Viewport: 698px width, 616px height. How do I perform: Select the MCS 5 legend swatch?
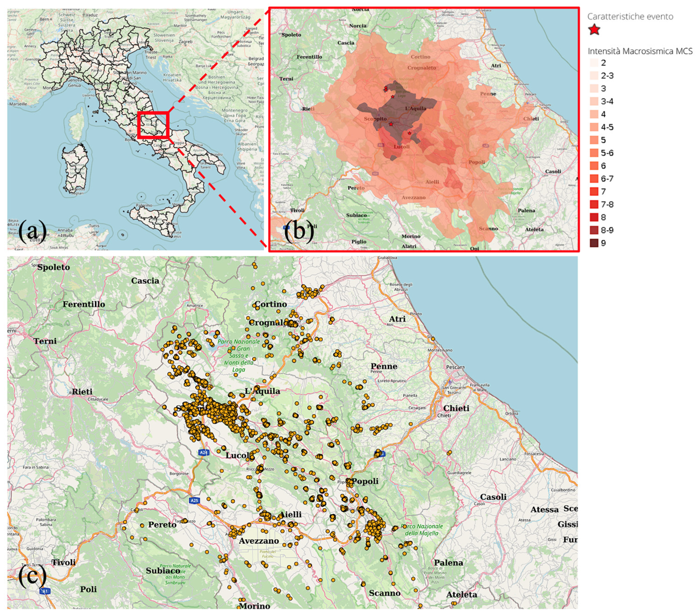pyautogui.click(x=594, y=140)
